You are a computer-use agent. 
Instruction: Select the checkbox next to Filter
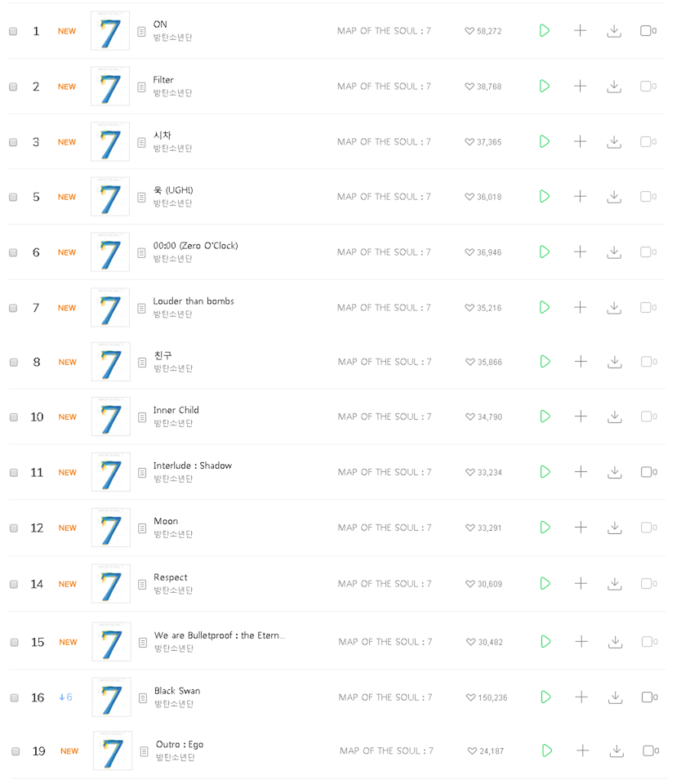13,86
